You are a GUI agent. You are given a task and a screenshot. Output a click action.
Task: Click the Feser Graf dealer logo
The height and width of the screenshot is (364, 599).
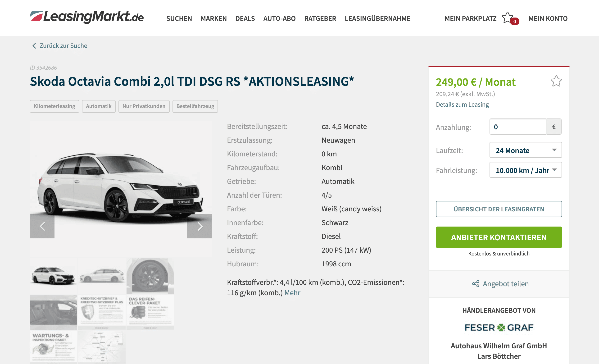pyautogui.click(x=499, y=328)
